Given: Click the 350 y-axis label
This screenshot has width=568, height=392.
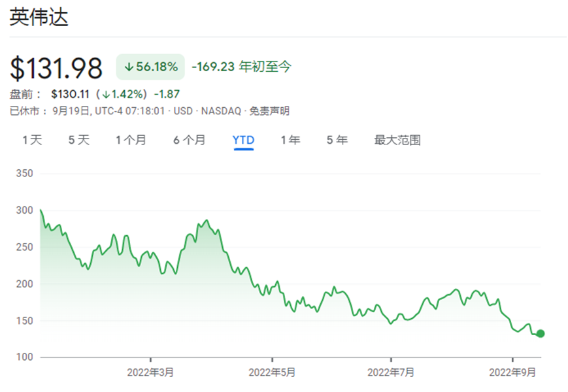Looking at the screenshot, I should click(x=25, y=173).
